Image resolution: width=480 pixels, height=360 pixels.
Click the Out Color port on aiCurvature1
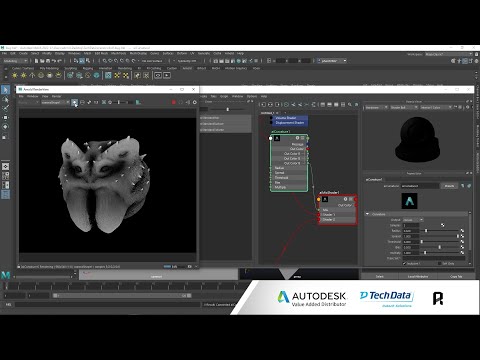pos(308,149)
